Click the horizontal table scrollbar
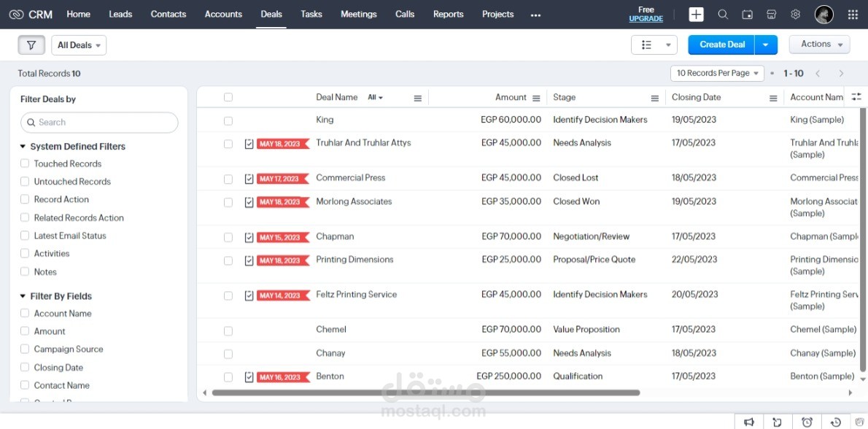Viewport: 868px width, 429px height. point(426,393)
